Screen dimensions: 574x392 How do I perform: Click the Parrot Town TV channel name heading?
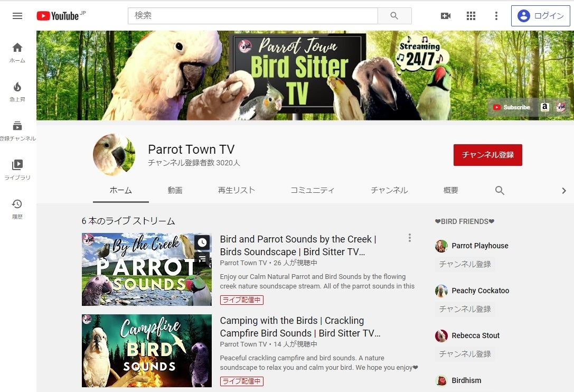[x=191, y=149]
